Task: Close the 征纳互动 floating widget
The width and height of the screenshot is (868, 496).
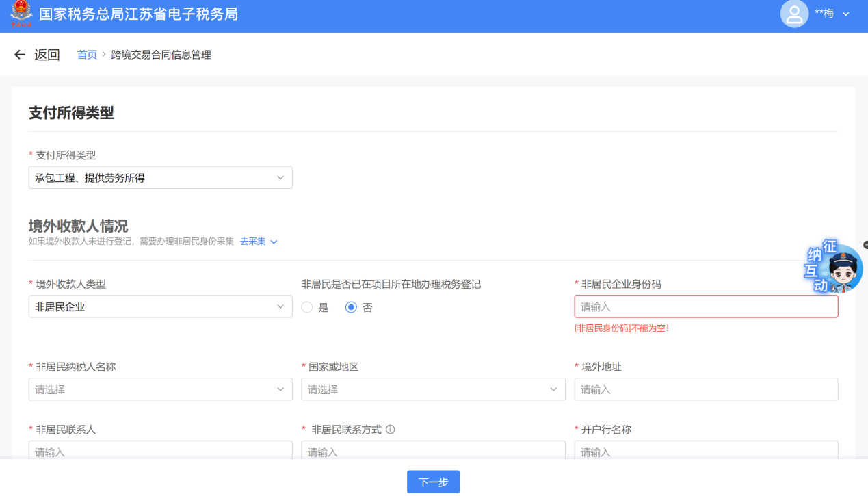Action: coord(865,244)
